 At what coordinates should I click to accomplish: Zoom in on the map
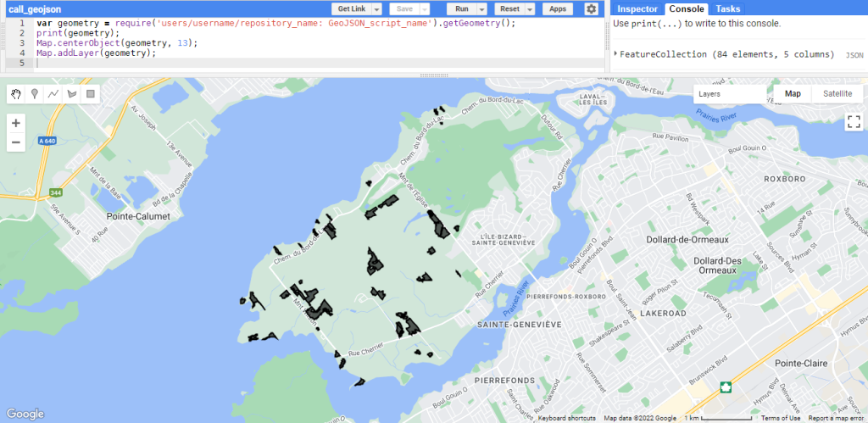pos(16,123)
